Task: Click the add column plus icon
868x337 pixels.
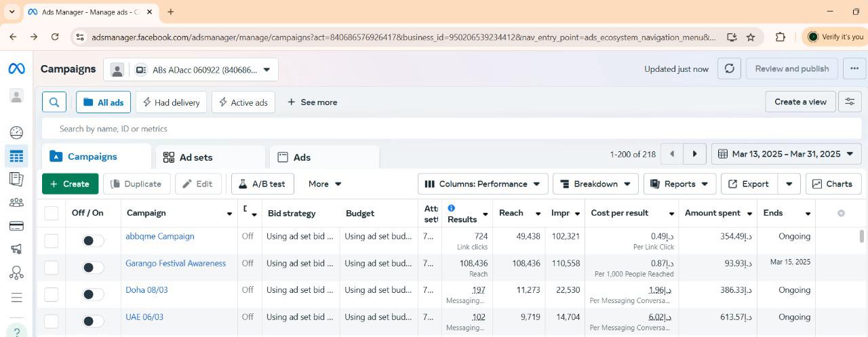Action: [841, 213]
